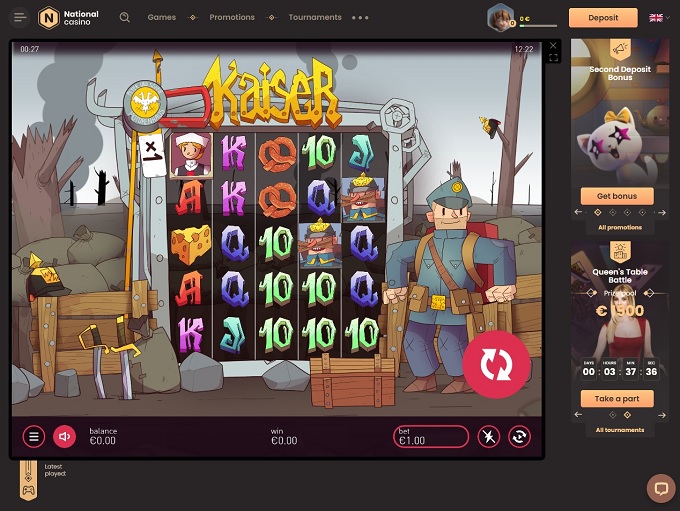This screenshot has width=680, height=511.
Task: Go to National Casino home logo
Action: point(69,18)
